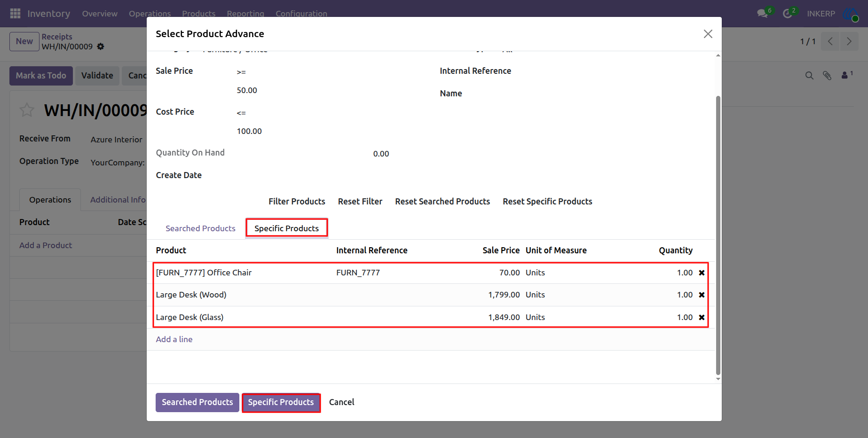Open the Operations tab in Receipts form
868x438 pixels.
(x=50, y=200)
